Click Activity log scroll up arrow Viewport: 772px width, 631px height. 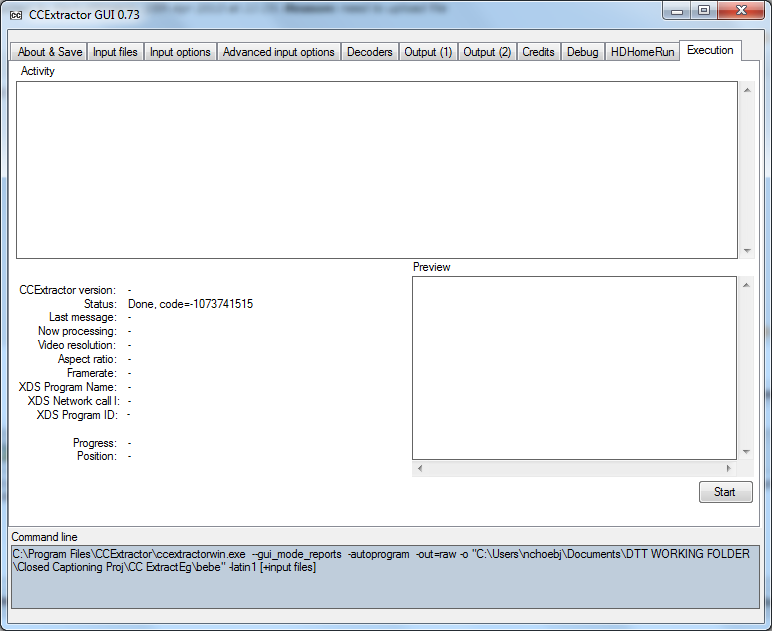pyautogui.click(x=747, y=90)
